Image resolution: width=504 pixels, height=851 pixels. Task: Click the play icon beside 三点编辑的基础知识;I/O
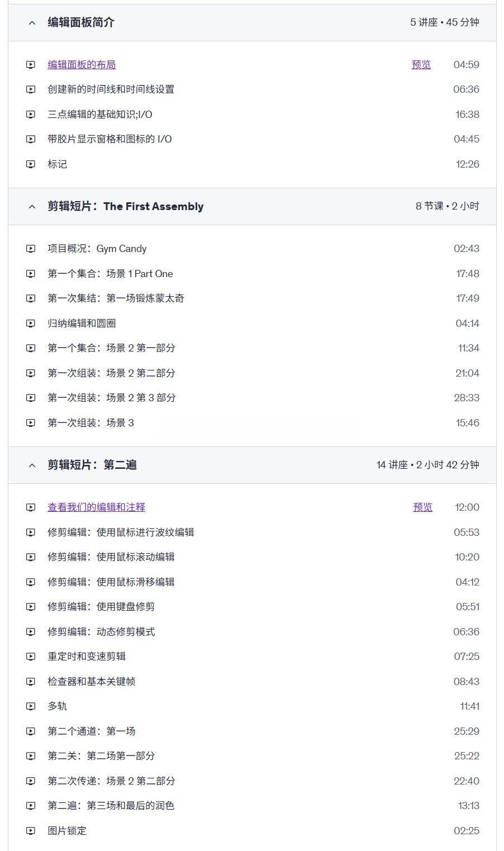pos(32,114)
